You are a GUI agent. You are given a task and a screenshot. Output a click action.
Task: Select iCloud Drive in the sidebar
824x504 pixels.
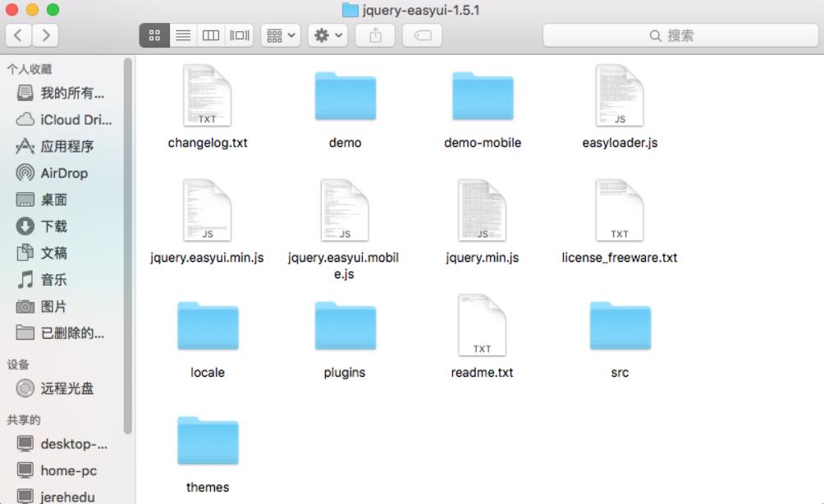64,120
